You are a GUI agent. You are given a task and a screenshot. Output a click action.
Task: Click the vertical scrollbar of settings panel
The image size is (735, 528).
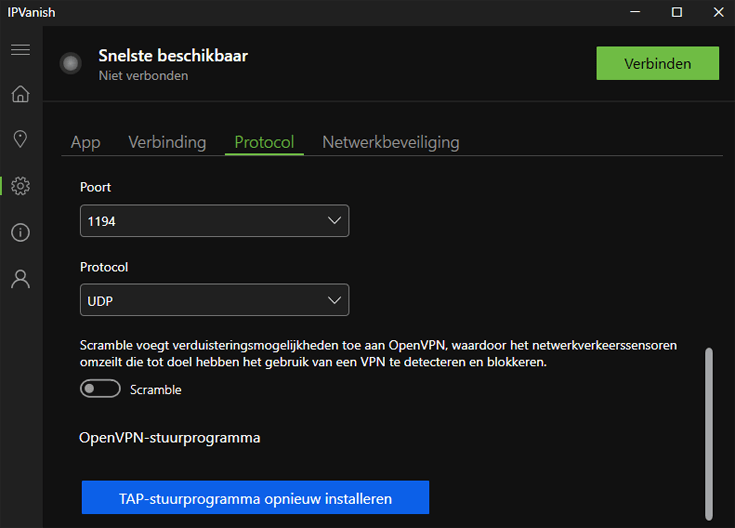709,434
